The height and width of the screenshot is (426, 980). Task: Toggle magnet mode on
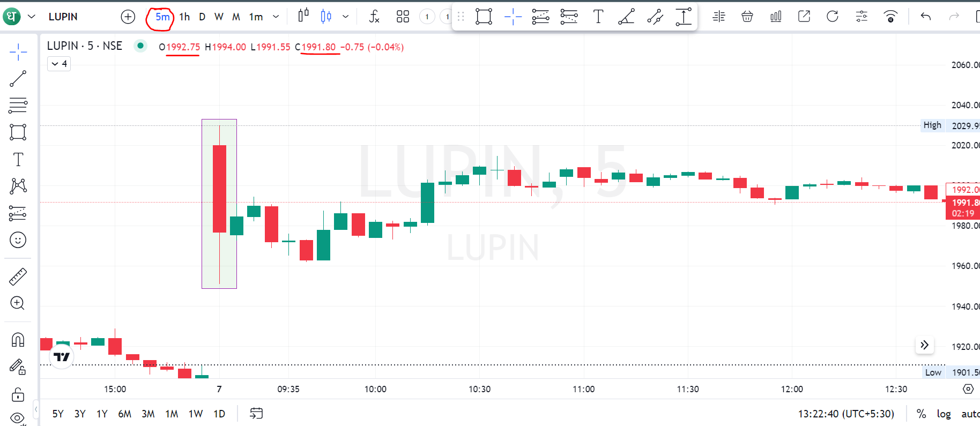pos(18,340)
